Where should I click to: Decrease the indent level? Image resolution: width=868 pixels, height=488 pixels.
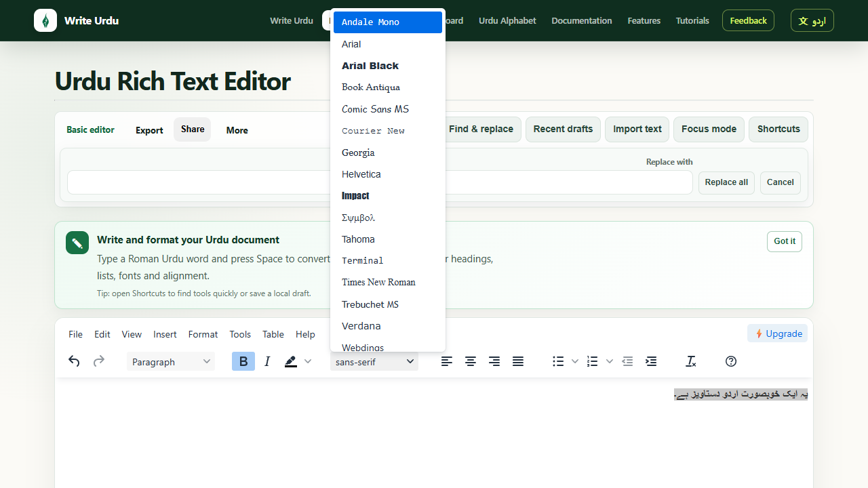(627, 361)
